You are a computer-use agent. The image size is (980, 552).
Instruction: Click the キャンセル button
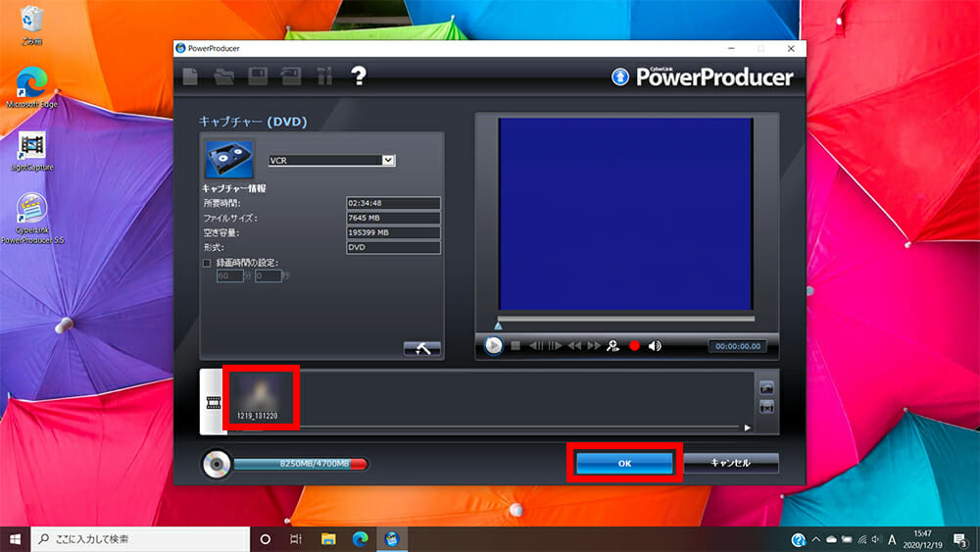pyautogui.click(x=731, y=463)
